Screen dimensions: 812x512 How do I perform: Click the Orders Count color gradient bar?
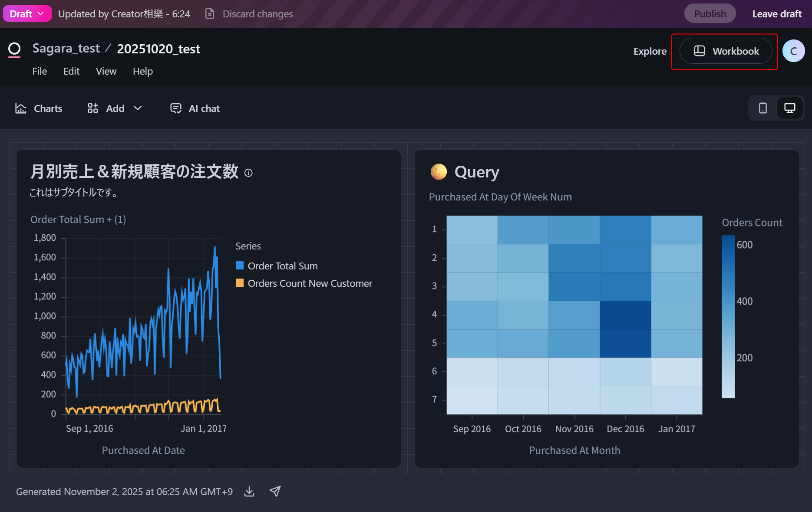click(x=728, y=317)
